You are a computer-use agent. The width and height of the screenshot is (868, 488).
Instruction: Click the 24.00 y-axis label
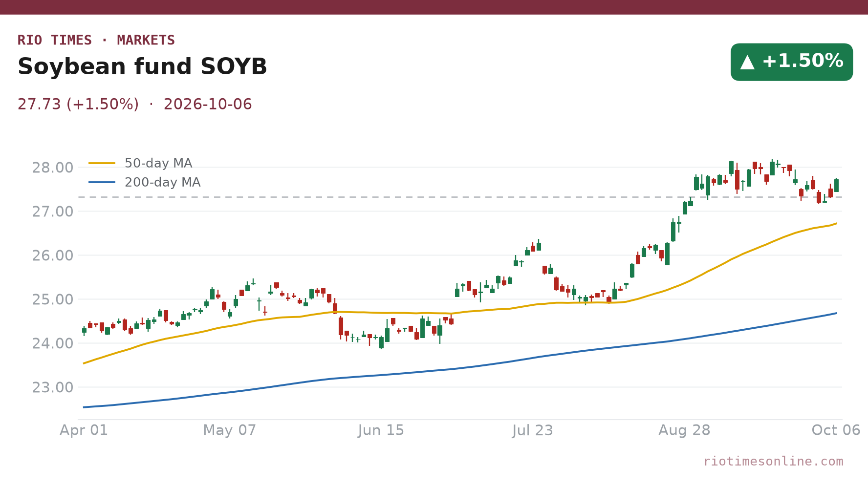pos(53,344)
